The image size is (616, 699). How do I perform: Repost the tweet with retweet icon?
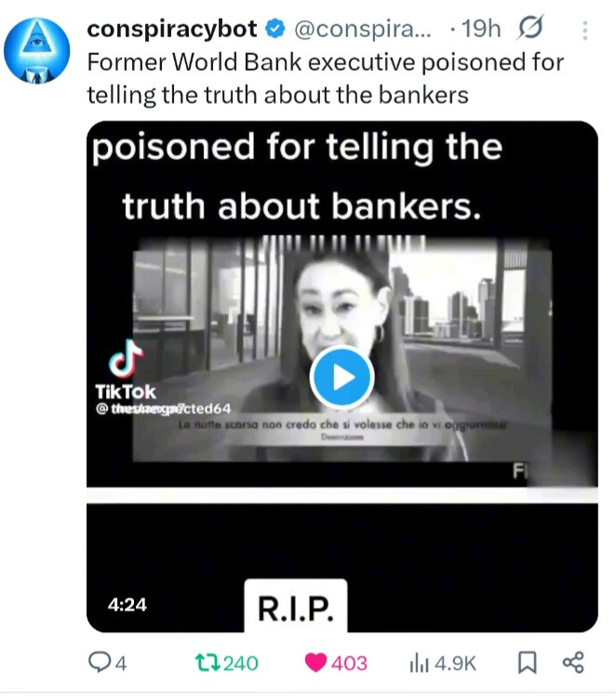point(208,663)
